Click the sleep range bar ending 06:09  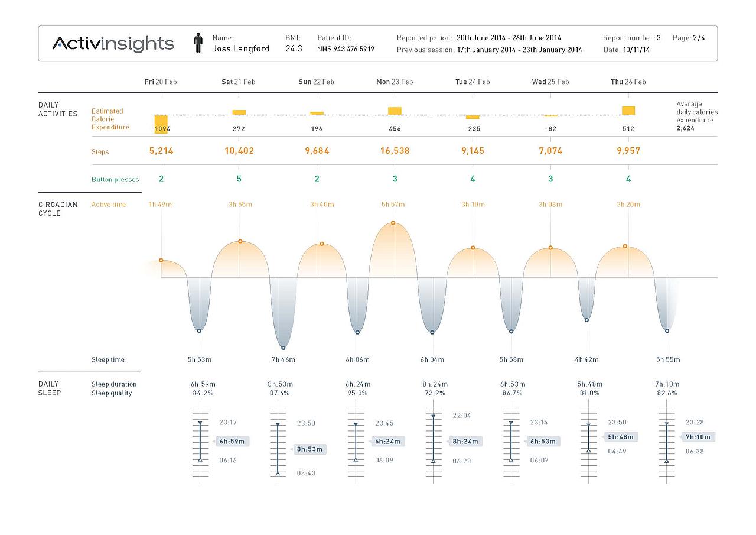pyautogui.click(x=356, y=441)
